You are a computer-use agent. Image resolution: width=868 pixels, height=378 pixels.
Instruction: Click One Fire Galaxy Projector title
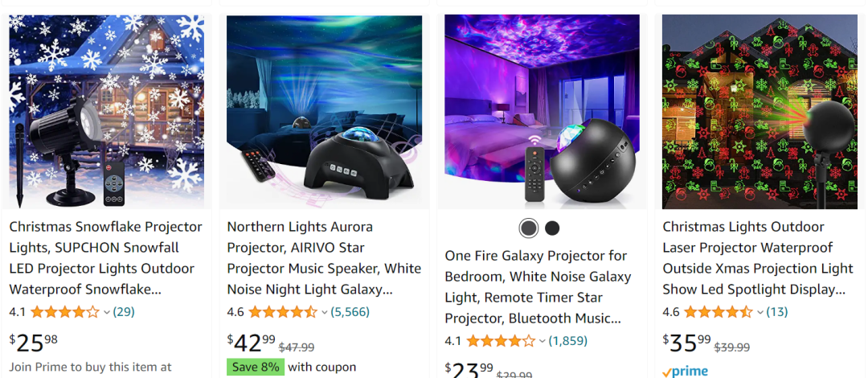coord(538,286)
